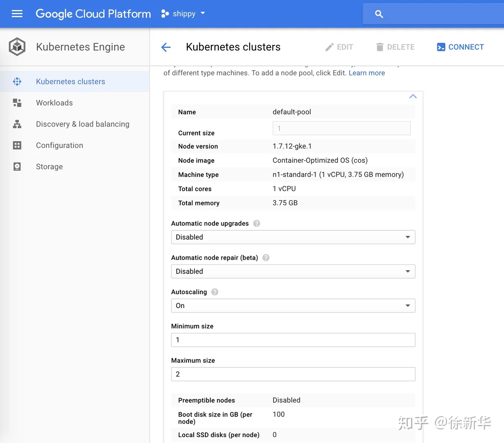Click the CONNECT button label
504x443 pixels.
pos(466,47)
